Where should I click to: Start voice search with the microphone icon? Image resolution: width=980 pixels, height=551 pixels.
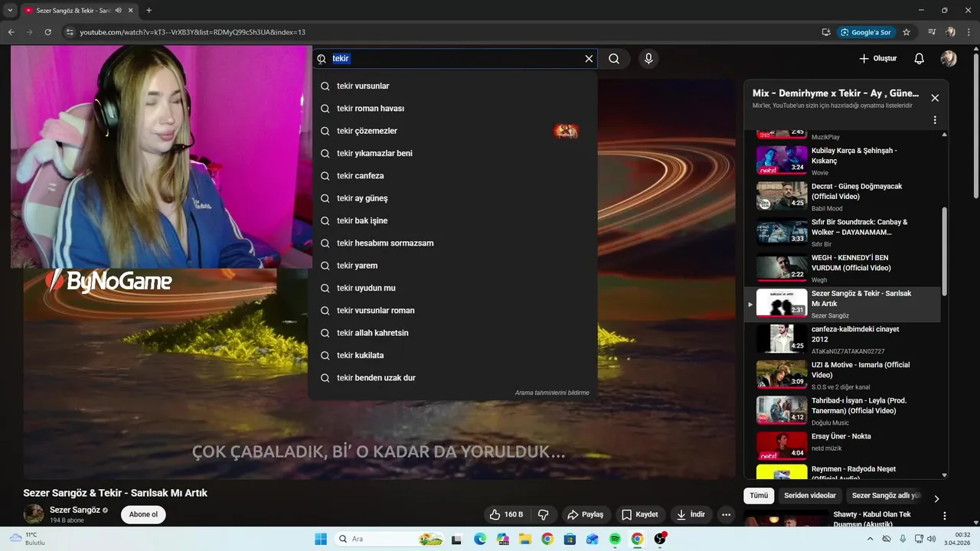coord(648,58)
